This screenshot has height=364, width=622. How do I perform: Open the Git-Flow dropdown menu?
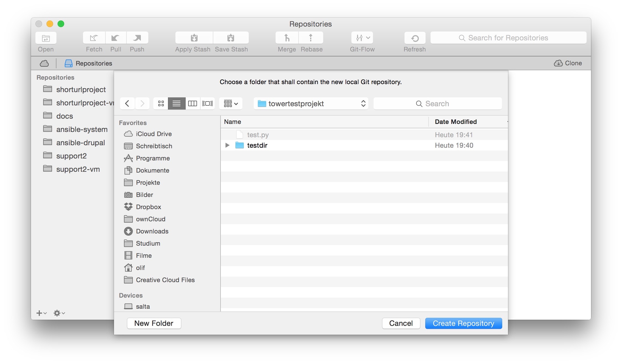click(362, 38)
